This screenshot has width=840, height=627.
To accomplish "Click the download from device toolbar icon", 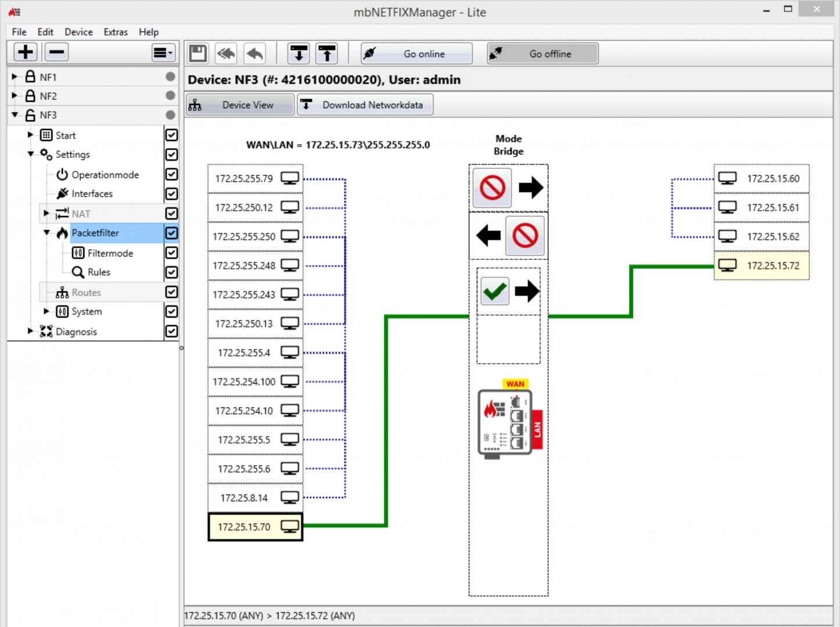I will (x=299, y=53).
